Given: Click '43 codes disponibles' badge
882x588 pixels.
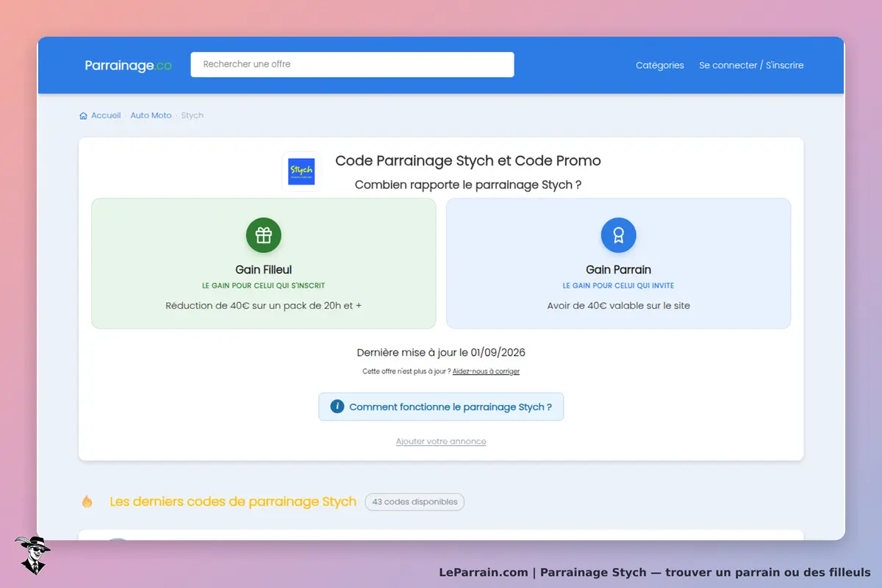Looking at the screenshot, I should (x=415, y=502).
